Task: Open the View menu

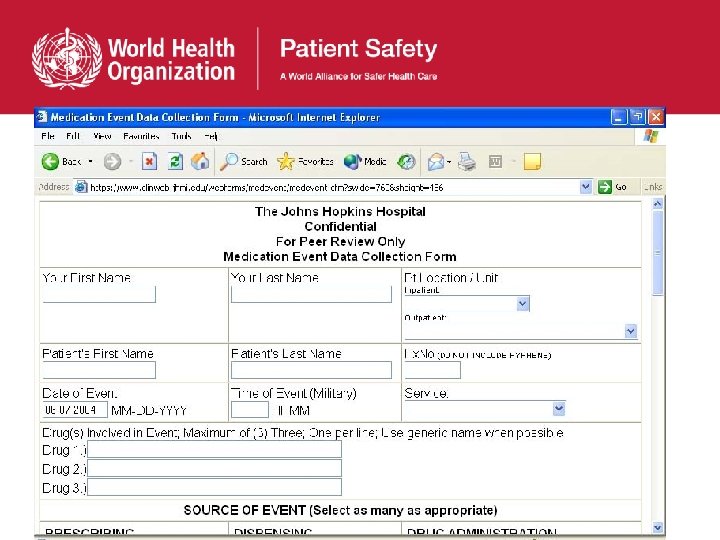Action: (102, 136)
